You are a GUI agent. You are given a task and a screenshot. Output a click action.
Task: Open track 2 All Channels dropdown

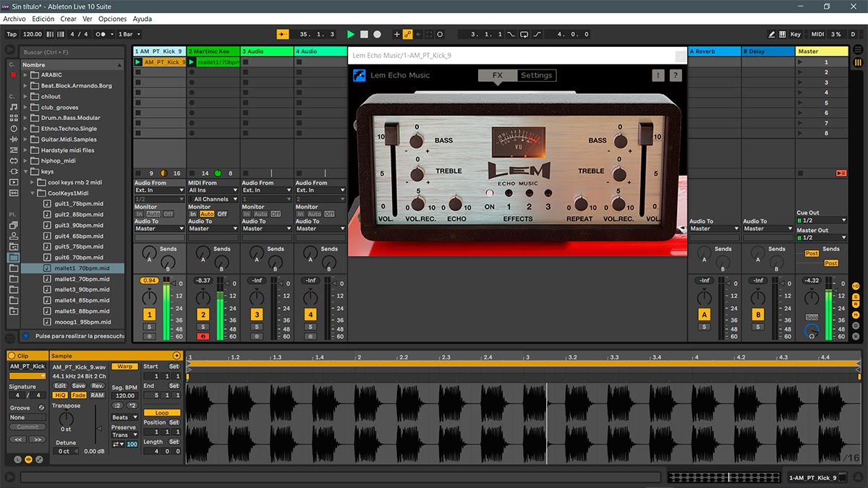[x=213, y=199]
